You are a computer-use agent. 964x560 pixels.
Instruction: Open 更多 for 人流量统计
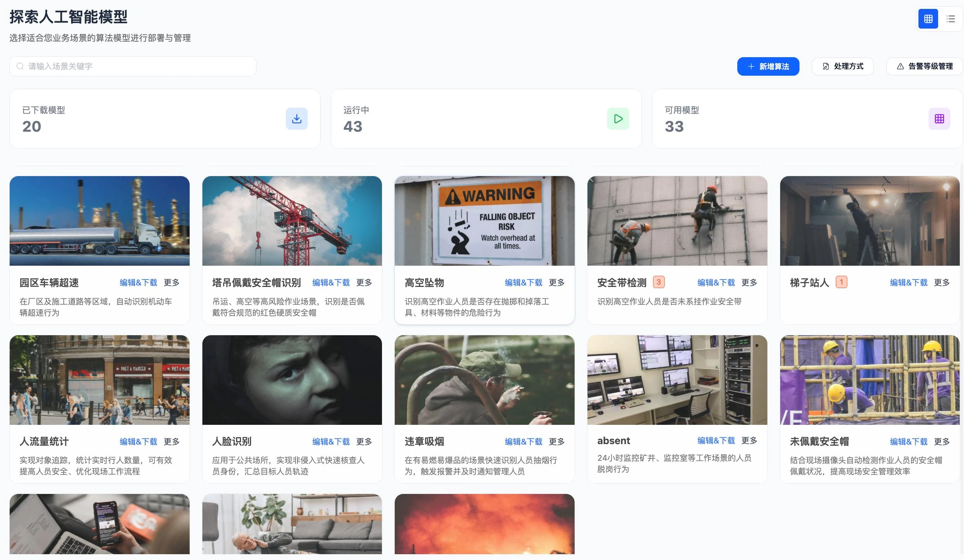(171, 441)
